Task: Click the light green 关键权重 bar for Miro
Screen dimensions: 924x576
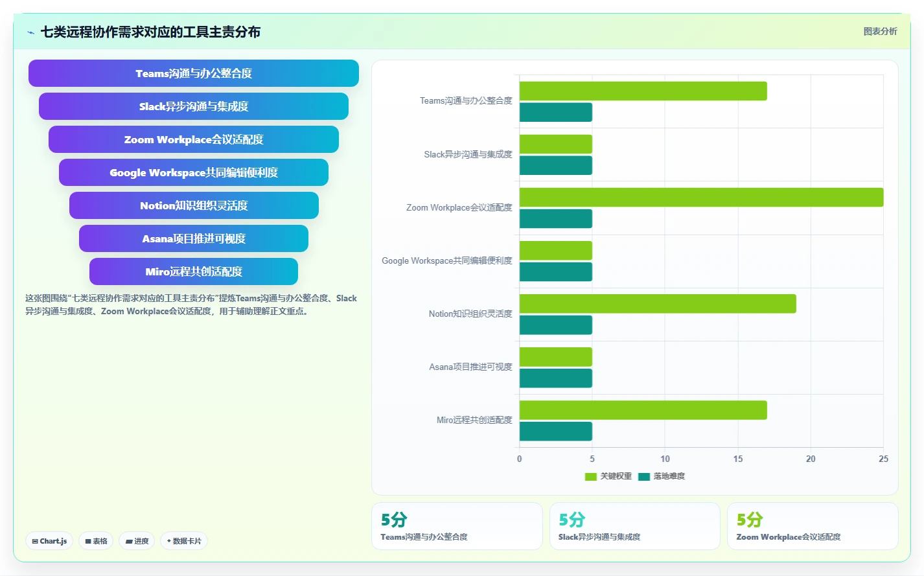Action: click(643, 409)
